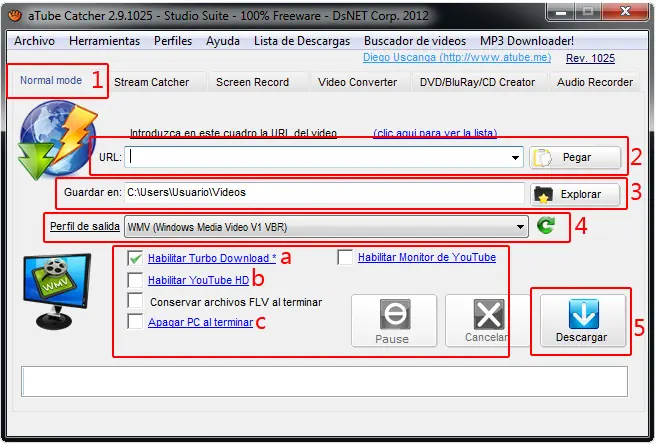Close the aTube Catcher window
Image resolution: width=656 pixels, height=445 pixels.
pyautogui.click(x=625, y=12)
